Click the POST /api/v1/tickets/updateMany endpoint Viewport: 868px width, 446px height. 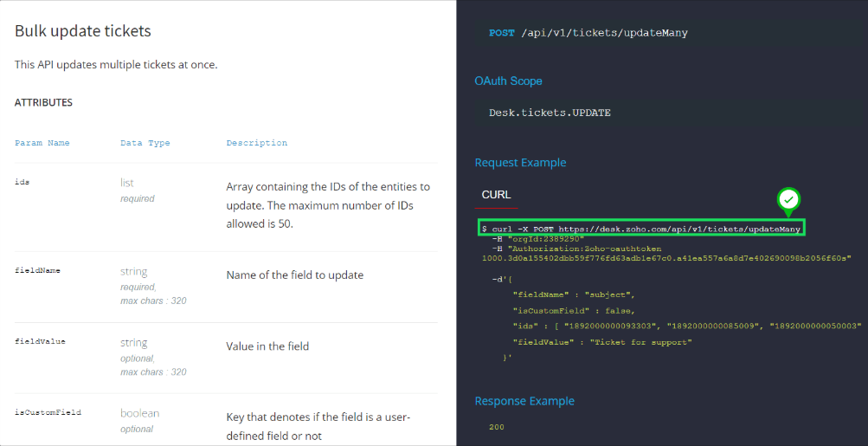(588, 33)
